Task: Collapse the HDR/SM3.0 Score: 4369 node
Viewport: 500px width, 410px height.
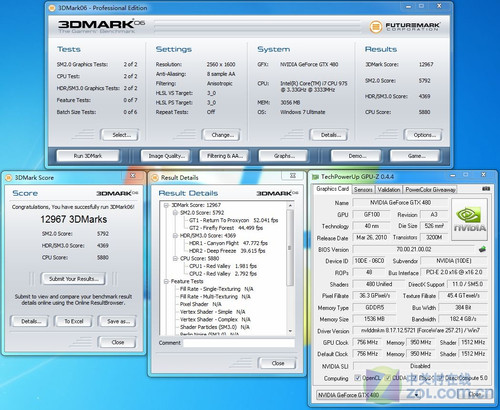Action: point(175,236)
